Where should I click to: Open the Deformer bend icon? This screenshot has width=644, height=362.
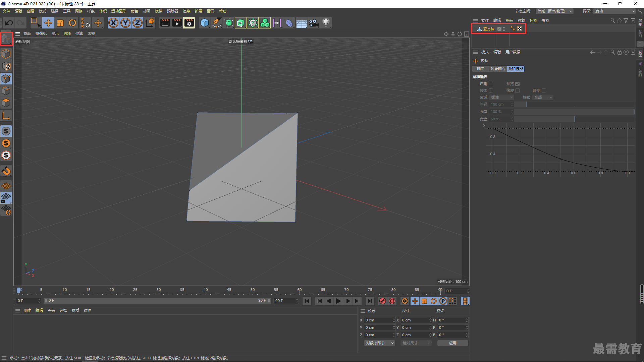coord(289,23)
